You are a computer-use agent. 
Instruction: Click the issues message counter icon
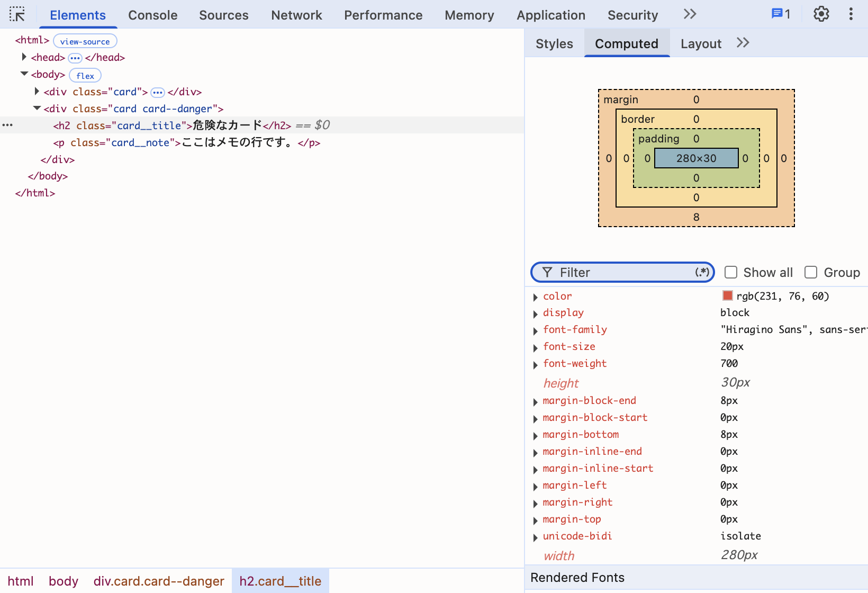click(x=781, y=14)
